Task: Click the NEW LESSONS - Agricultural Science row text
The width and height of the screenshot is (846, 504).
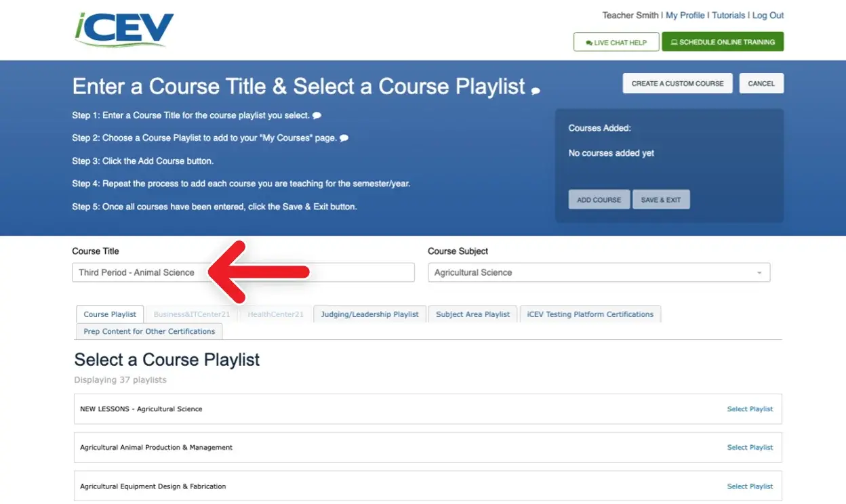Action: pos(141,409)
